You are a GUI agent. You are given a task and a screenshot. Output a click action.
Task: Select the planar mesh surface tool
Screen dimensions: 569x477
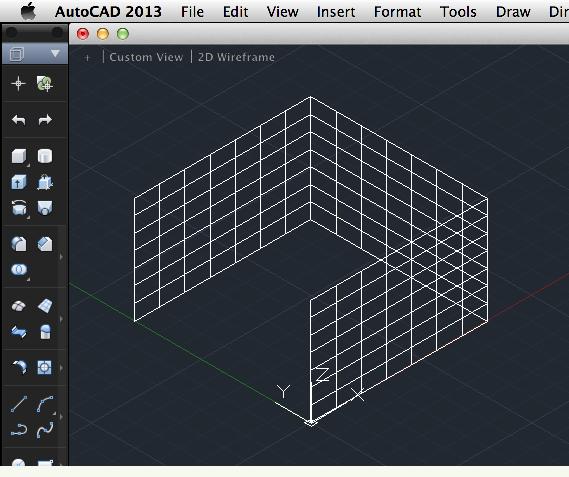coord(45,306)
